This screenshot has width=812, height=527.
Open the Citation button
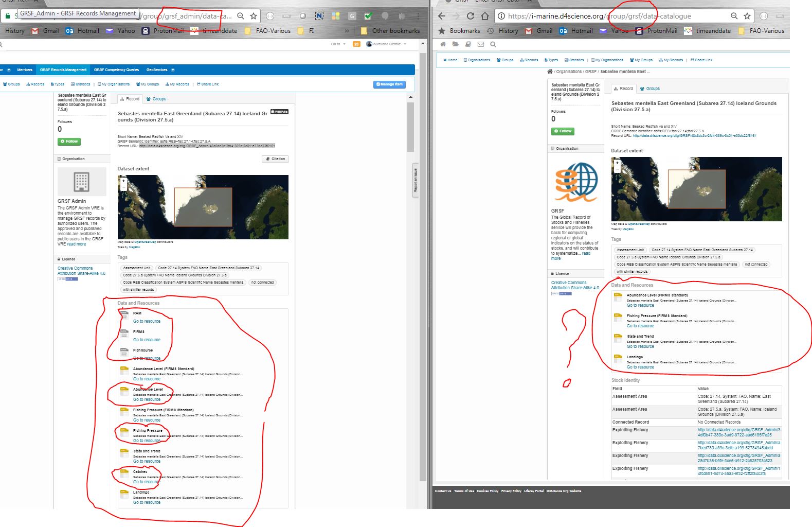pyautogui.click(x=275, y=159)
